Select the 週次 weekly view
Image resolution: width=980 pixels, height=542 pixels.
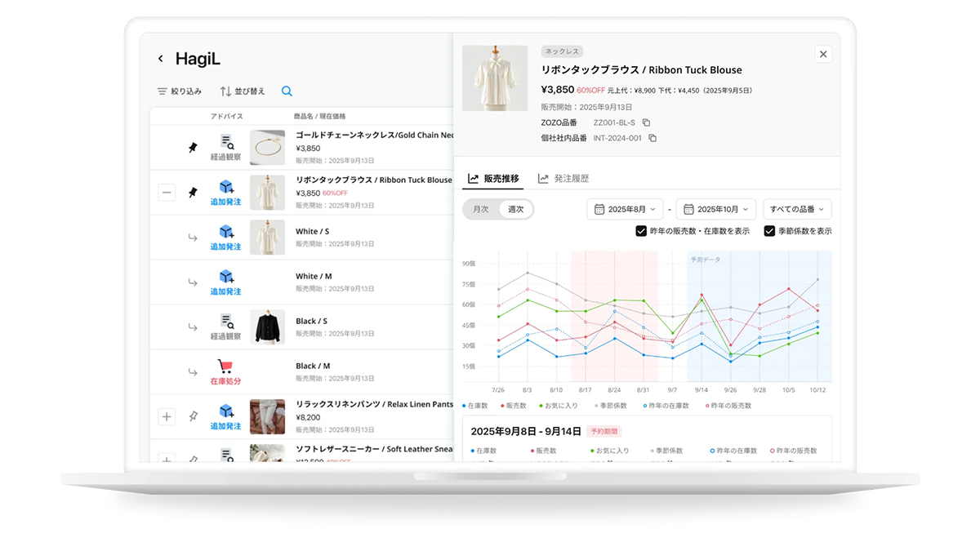(x=516, y=209)
